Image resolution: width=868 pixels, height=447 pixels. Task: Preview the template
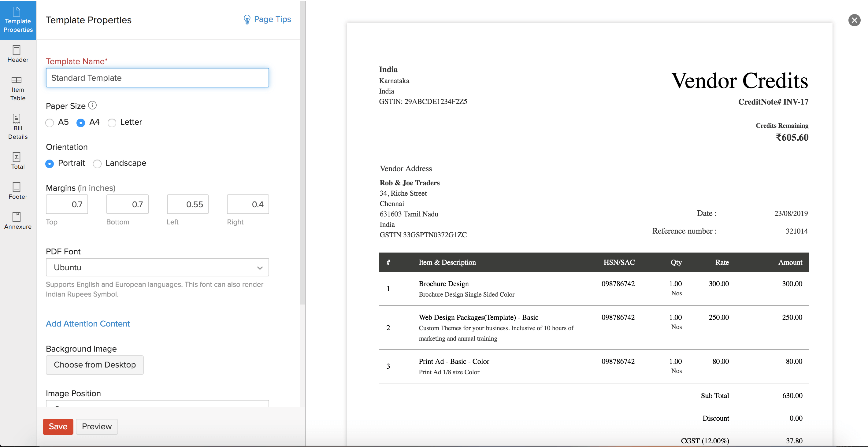pos(96,427)
